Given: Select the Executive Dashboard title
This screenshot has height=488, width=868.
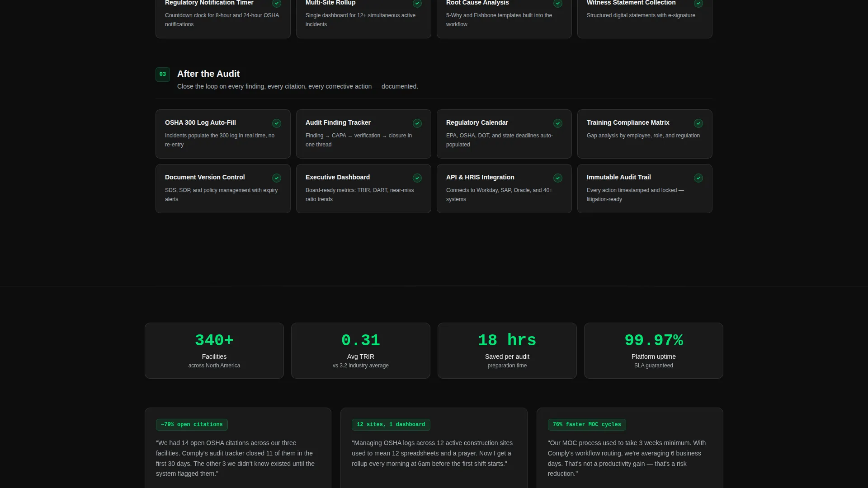Looking at the screenshot, I should pos(338,177).
